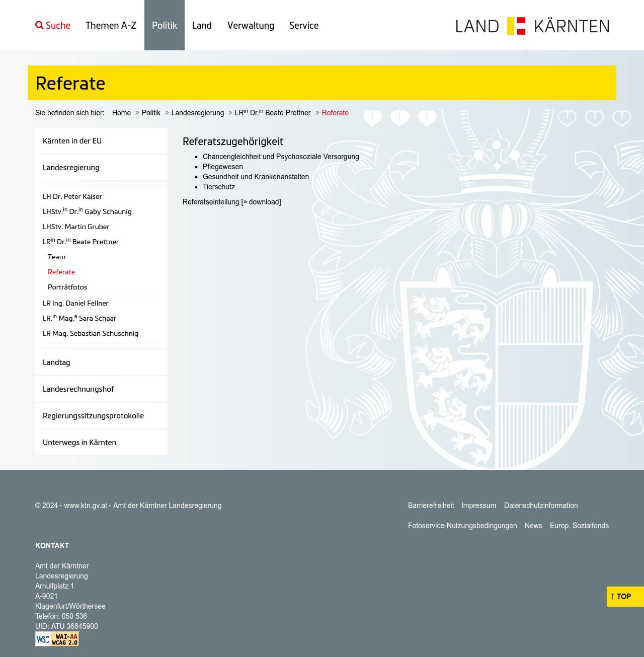This screenshot has width=644, height=657.
Task: Collapse the Landesregierung sidebar section
Action: [101, 168]
